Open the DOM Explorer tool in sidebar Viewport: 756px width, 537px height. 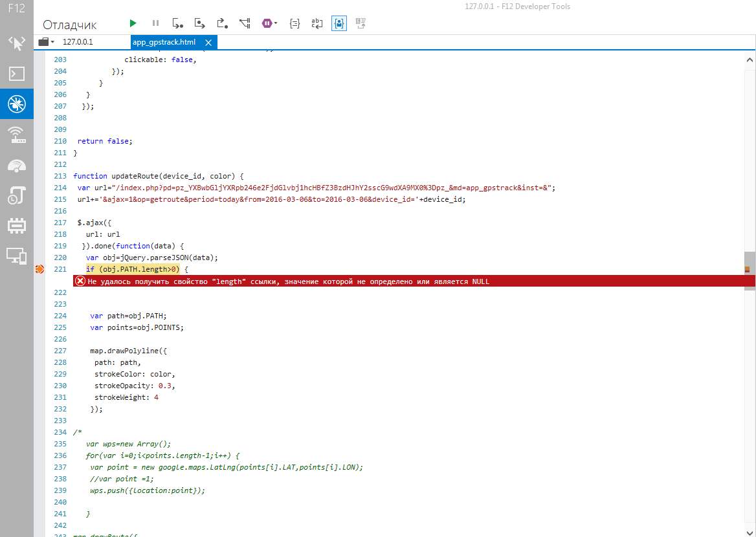tap(16, 43)
